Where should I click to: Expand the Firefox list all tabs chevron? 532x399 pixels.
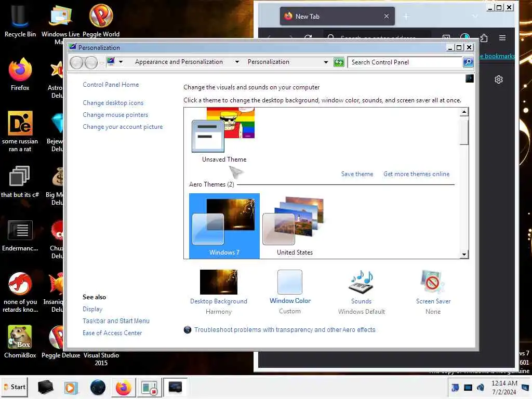[x=475, y=16]
